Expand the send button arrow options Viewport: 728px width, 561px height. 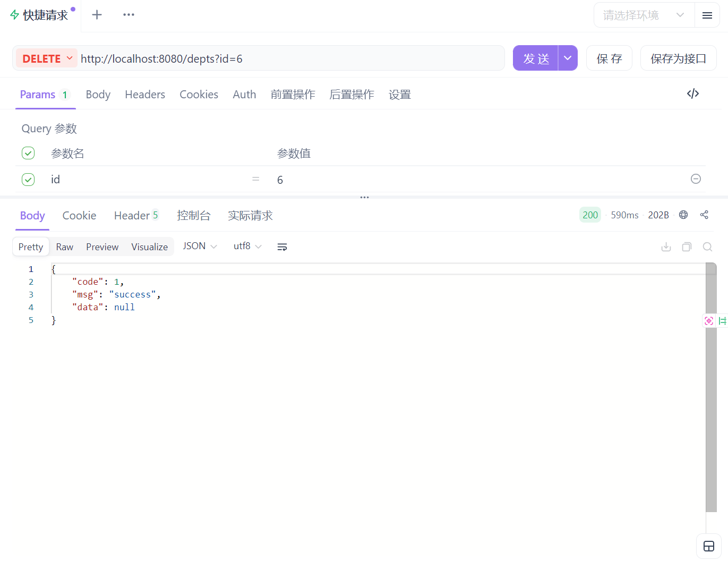click(x=568, y=58)
